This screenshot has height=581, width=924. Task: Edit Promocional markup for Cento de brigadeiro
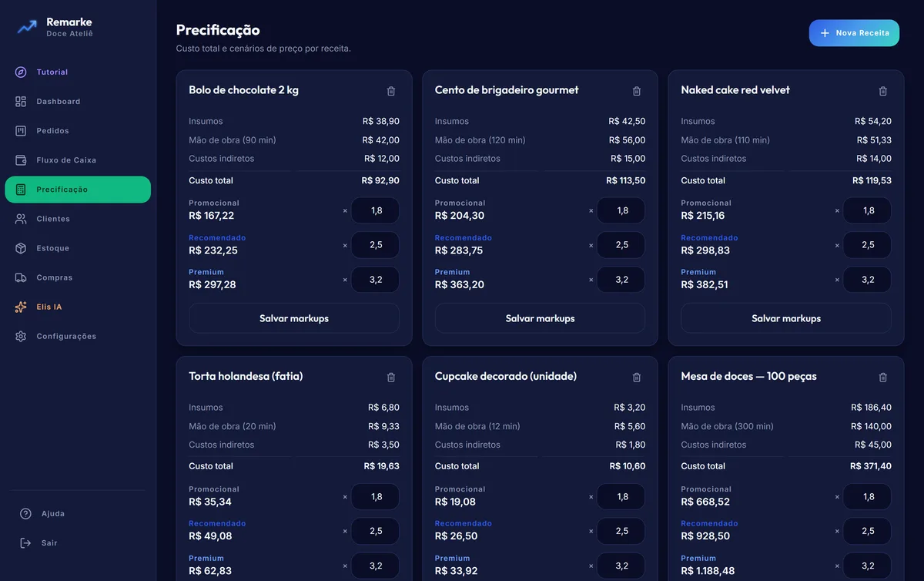[x=621, y=210]
